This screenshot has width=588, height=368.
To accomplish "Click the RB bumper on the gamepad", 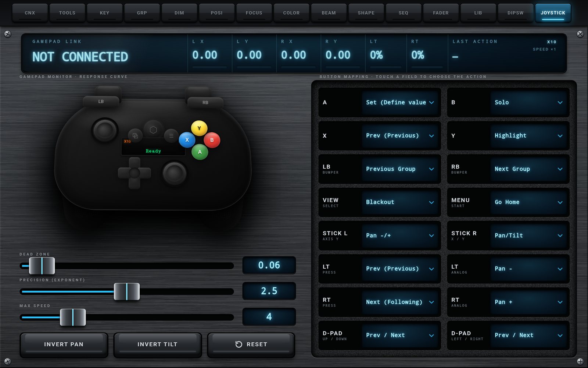I will (x=205, y=102).
